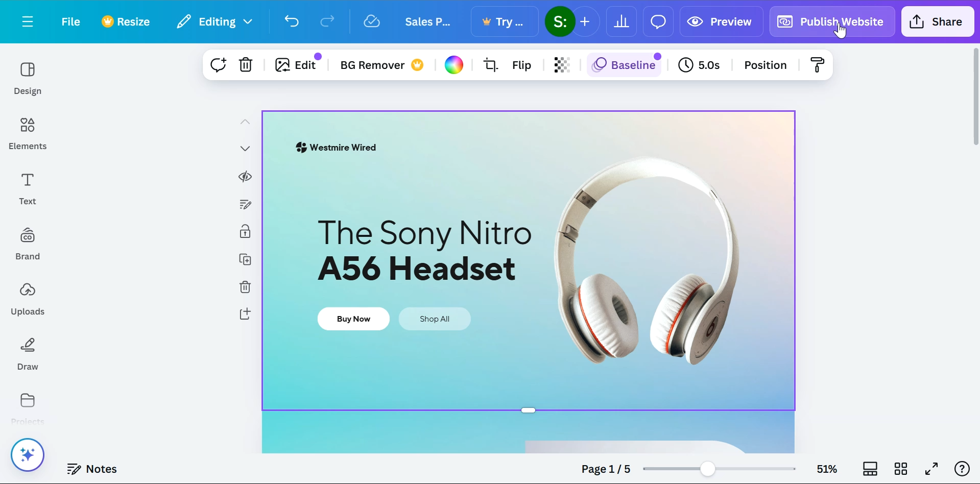The height and width of the screenshot is (484, 980).
Task: Lock the page with padlock icon
Action: (x=245, y=231)
